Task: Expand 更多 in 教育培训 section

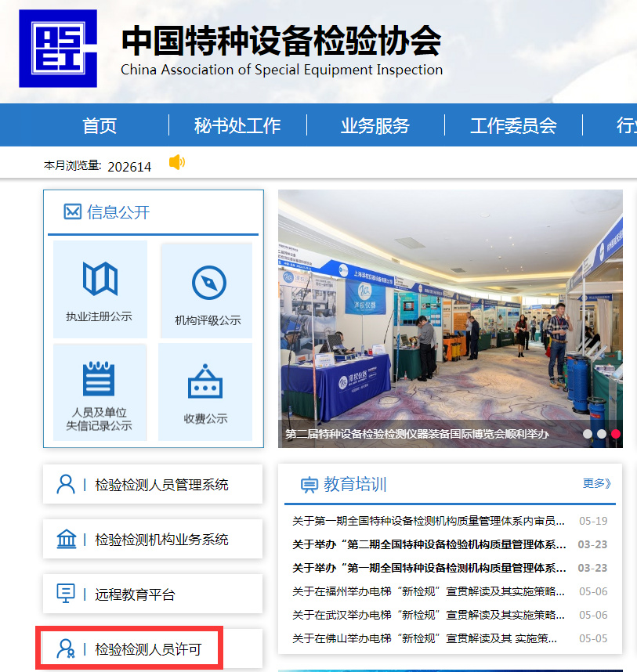Action: click(596, 484)
